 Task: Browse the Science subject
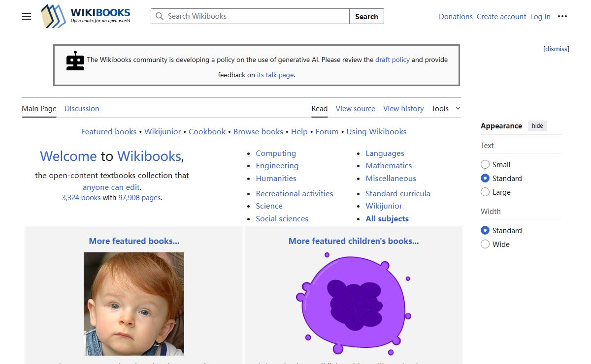(x=269, y=206)
